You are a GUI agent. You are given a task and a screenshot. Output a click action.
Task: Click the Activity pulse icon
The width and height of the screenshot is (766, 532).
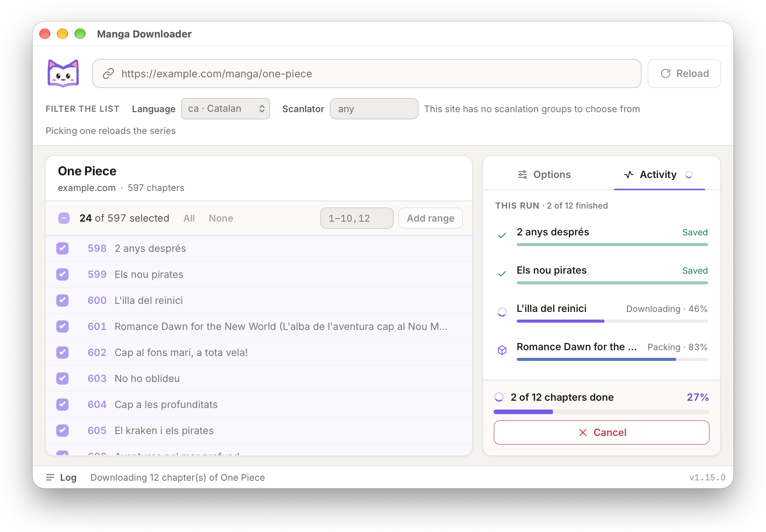[629, 175]
